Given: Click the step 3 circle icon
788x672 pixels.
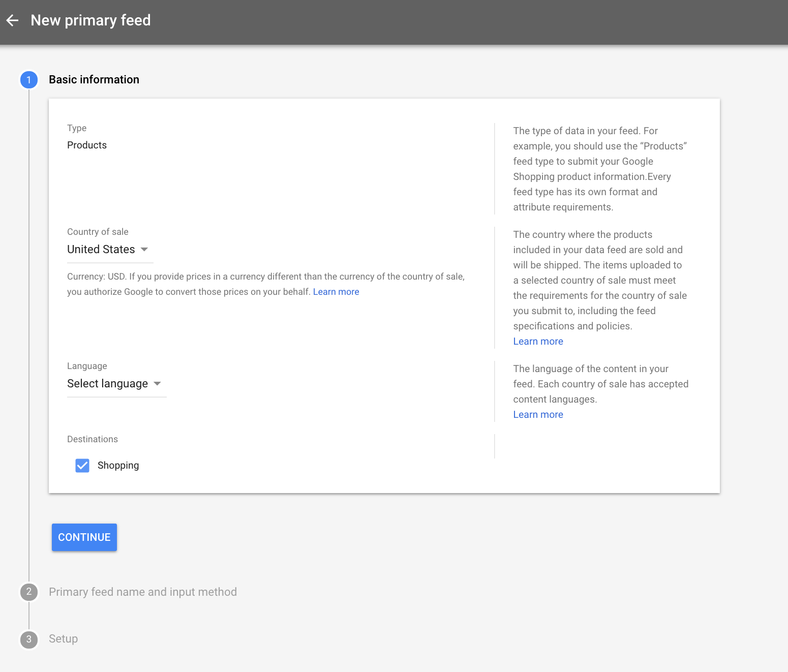Looking at the screenshot, I should (29, 639).
